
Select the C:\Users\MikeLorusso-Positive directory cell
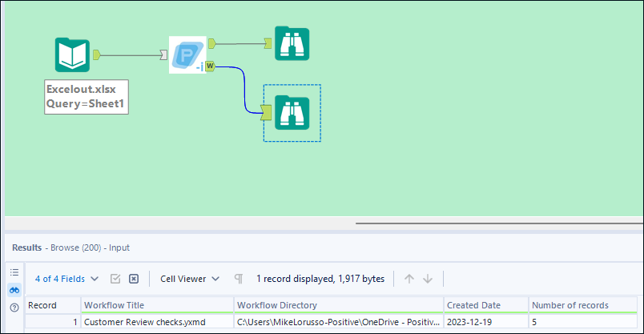click(339, 322)
